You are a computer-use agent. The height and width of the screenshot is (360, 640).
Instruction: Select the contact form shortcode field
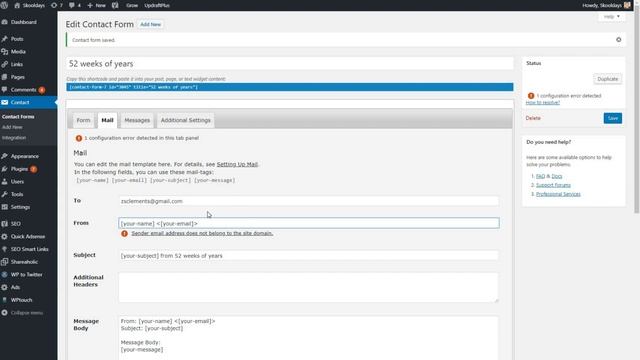coord(289,87)
